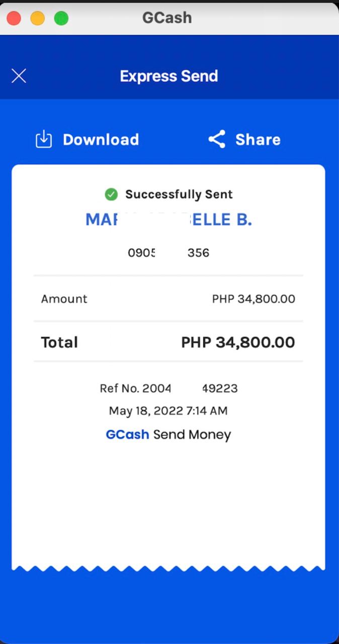Click the green Successfully Sent checkmark icon
The image size is (339, 644).
[111, 194]
